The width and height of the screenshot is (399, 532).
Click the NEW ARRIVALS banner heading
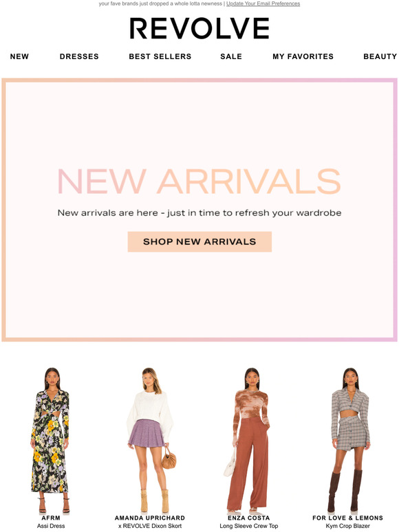tap(199, 181)
